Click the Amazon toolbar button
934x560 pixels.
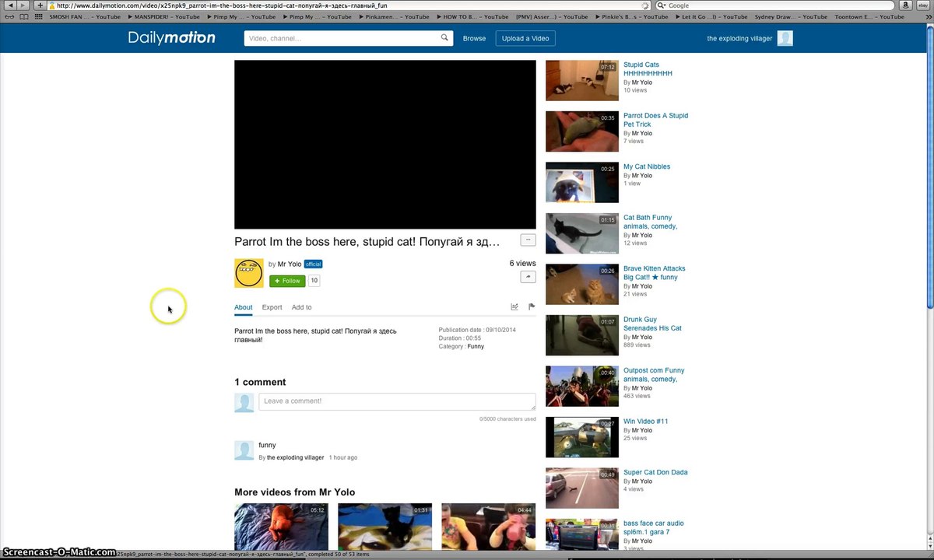point(908,5)
